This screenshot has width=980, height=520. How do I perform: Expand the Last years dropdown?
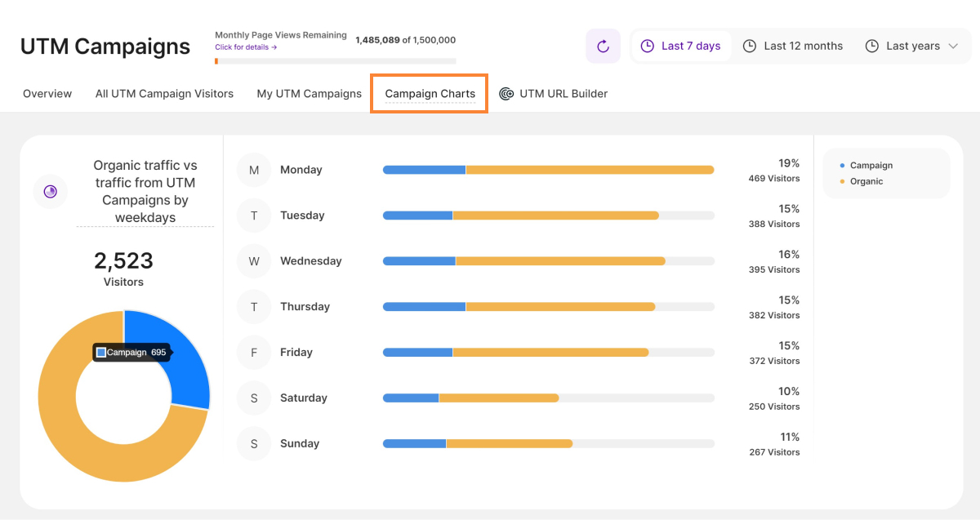pos(912,47)
